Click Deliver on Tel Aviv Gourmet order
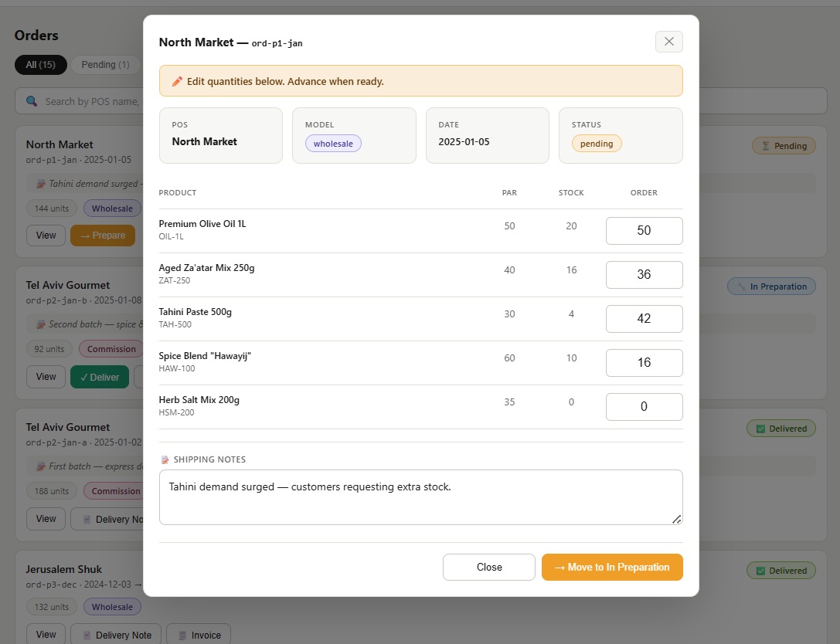The height and width of the screenshot is (644, 840). click(x=100, y=377)
